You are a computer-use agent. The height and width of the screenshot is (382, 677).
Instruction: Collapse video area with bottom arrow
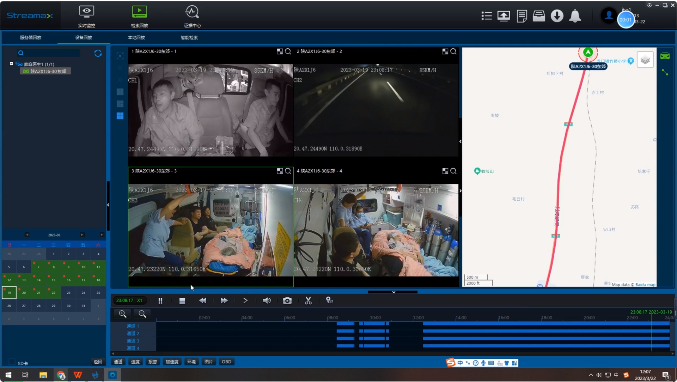click(x=393, y=292)
